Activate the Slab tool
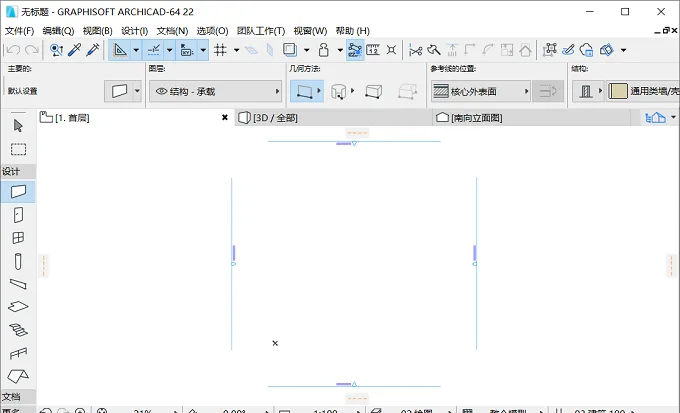This screenshot has width=680, height=413. [18, 307]
